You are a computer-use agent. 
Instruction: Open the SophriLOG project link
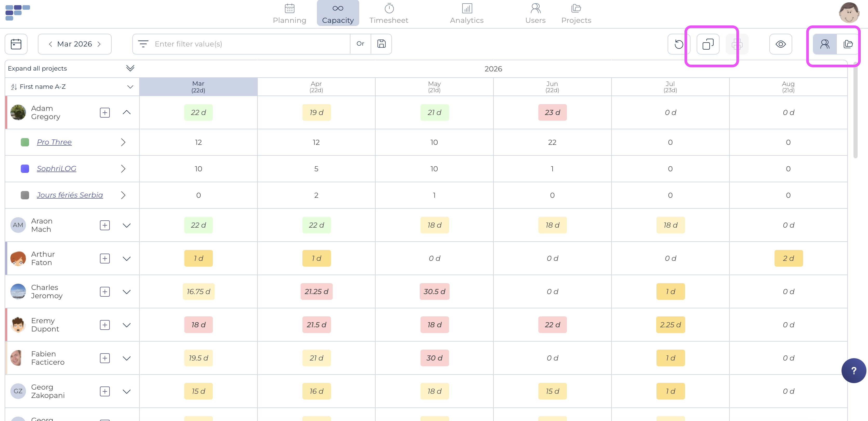click(x=56, y=168)
